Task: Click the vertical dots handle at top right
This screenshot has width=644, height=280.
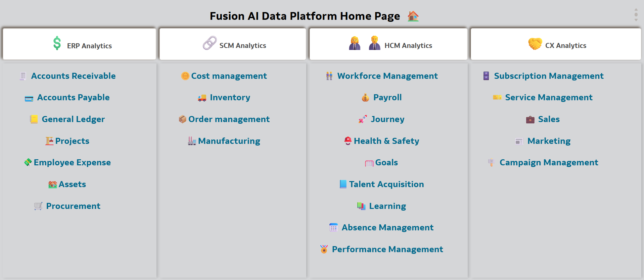Action: (636, 15)
